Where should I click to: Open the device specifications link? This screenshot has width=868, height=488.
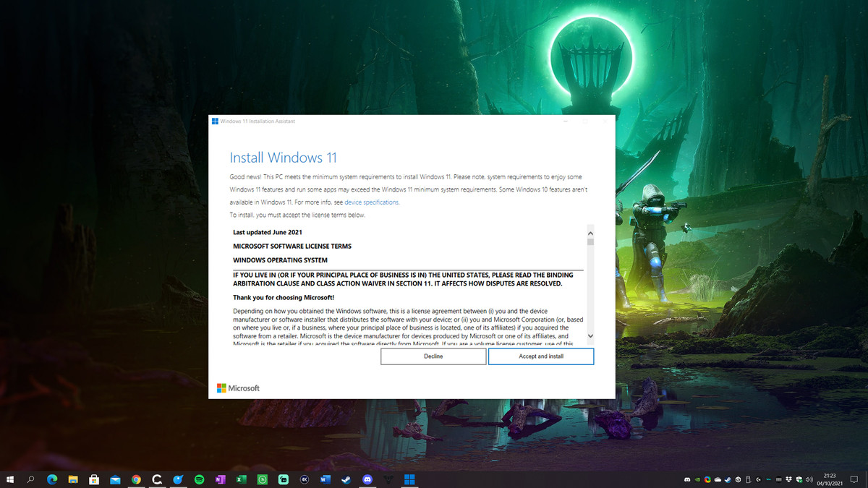371,202
